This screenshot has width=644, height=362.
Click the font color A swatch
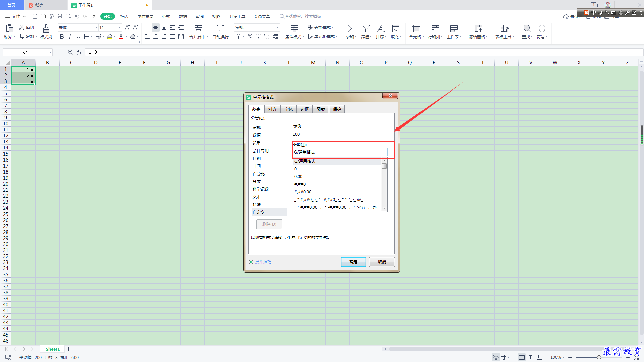(x=121, y=37)
